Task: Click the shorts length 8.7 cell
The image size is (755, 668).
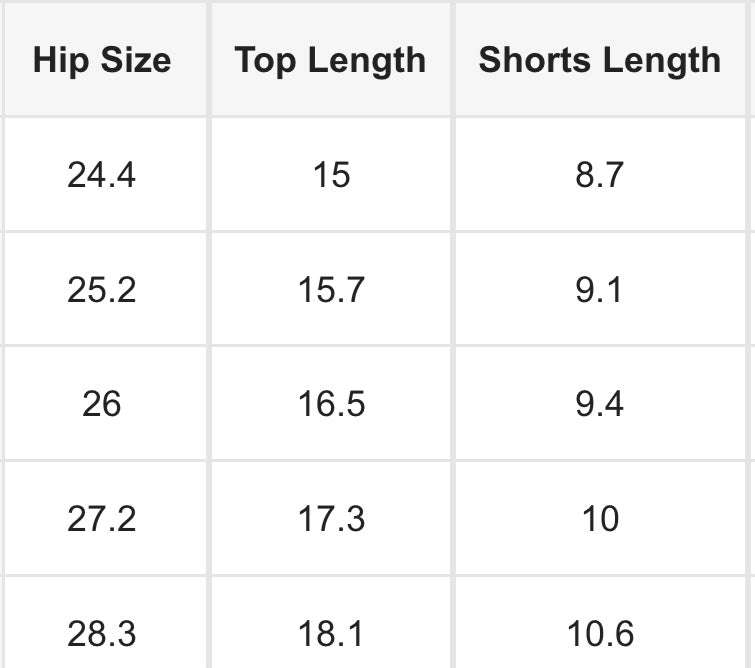Action: tap(600, 175)
